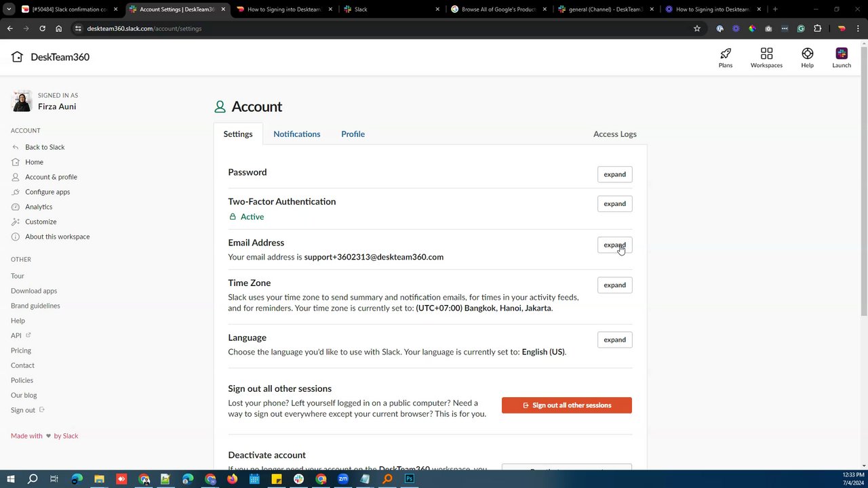The height and width of the screenshot is (488, 868).
Task: Open File Explorer from taskbar
Action: [x=99, y=479]
